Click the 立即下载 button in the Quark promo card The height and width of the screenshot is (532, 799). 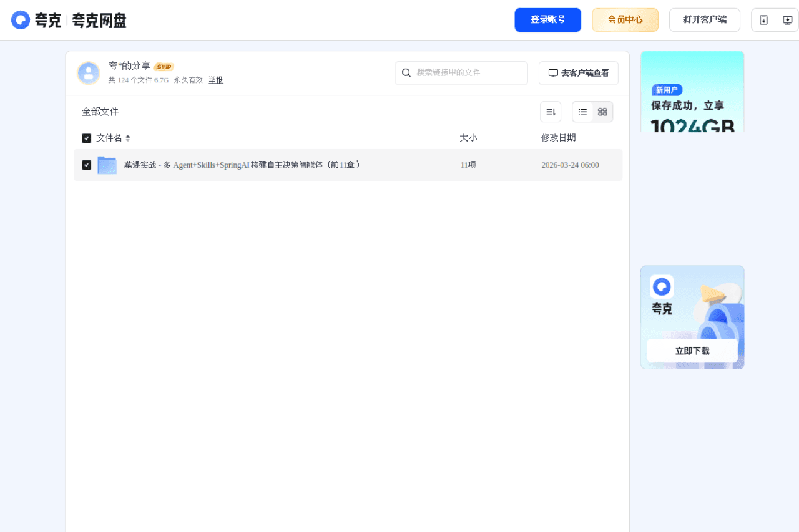692,350
